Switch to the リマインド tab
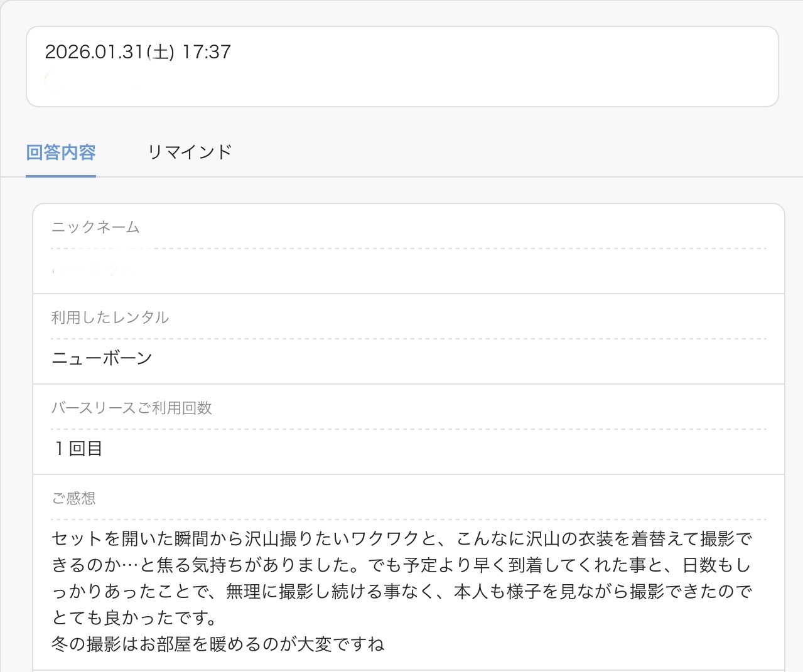The image size is (803, 672). pyautogui.click(x=189, y=152)
